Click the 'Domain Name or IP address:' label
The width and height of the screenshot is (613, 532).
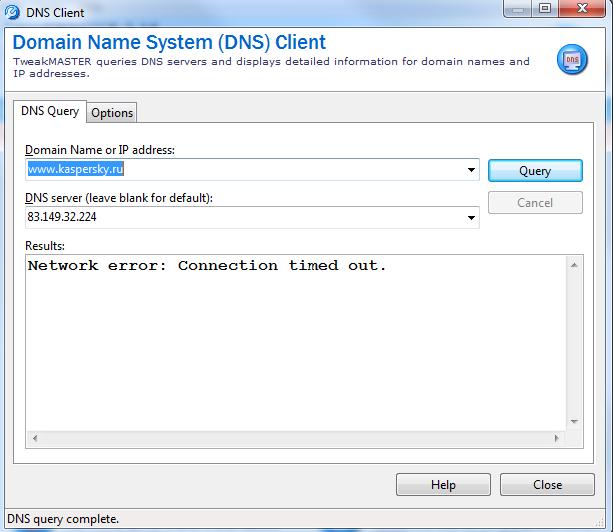(100, 150)
